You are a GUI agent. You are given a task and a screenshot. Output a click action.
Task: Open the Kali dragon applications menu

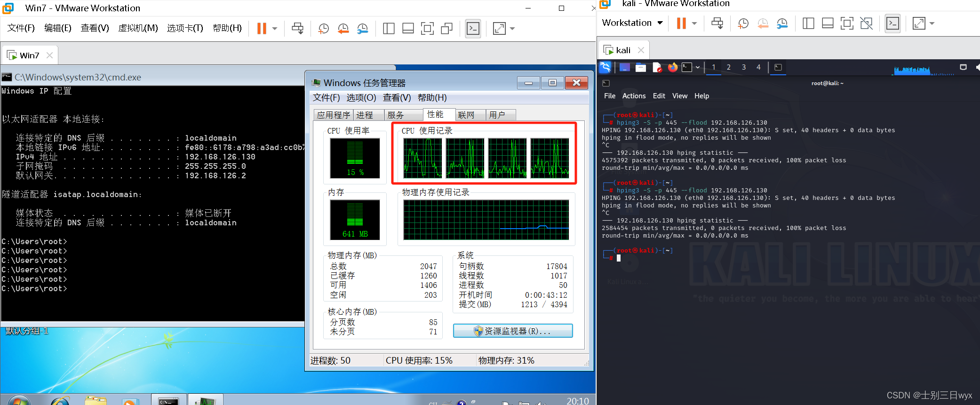(606, 67)
